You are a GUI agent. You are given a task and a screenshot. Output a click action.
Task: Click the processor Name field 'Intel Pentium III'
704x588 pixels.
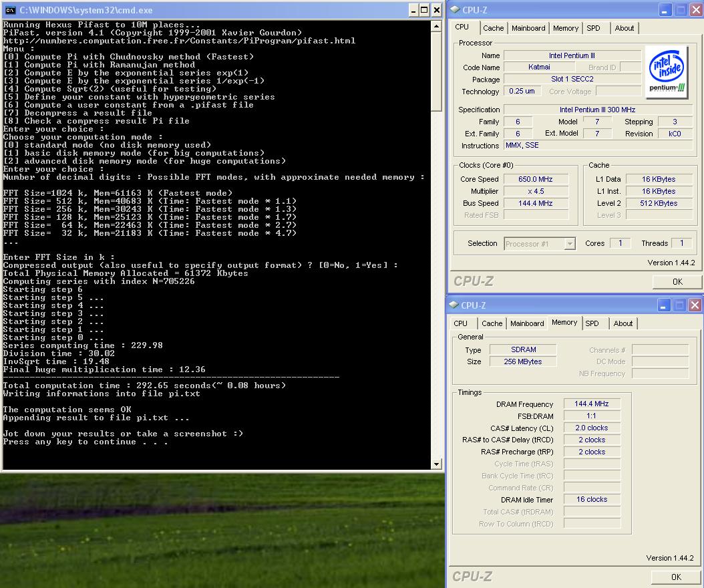(x=572, y=55)
